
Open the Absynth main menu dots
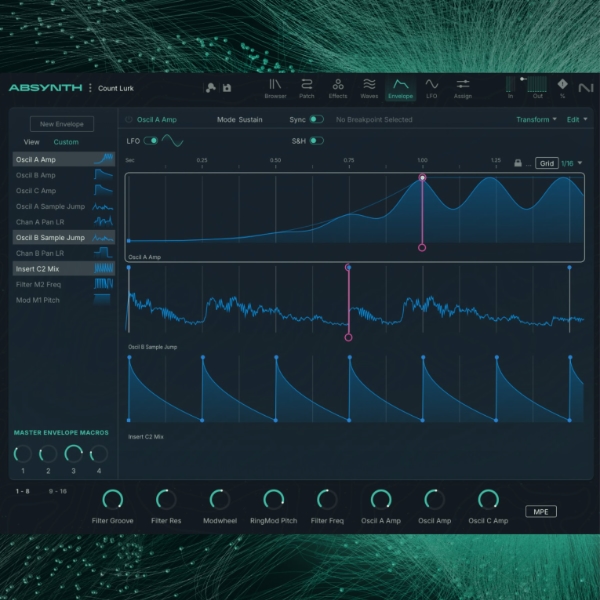pyautogui.click(x=90, y=88)
